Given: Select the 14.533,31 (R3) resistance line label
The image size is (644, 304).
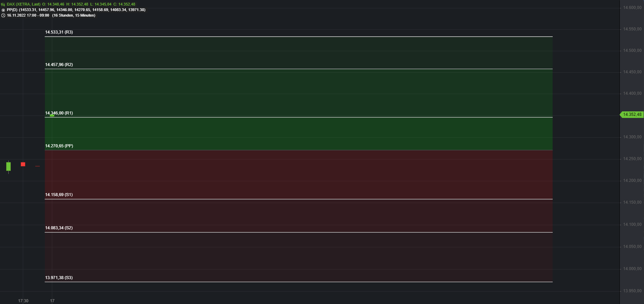Looking at the screenshot, I should 59,32.
